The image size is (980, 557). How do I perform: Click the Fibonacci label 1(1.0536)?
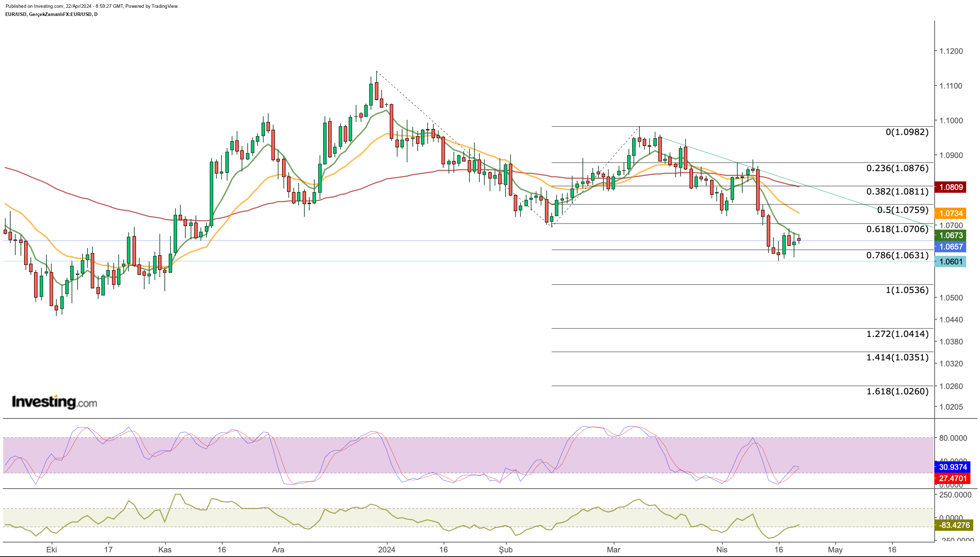point(907,289)
